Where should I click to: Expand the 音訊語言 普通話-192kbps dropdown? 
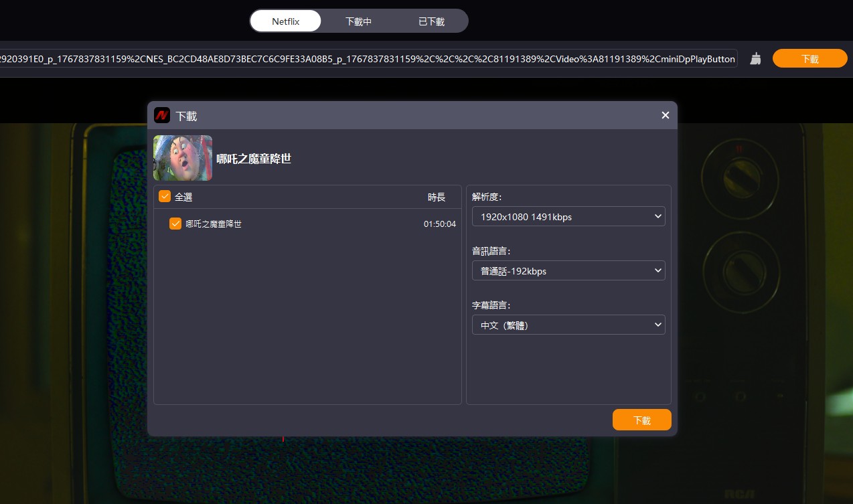coord(568,271)
